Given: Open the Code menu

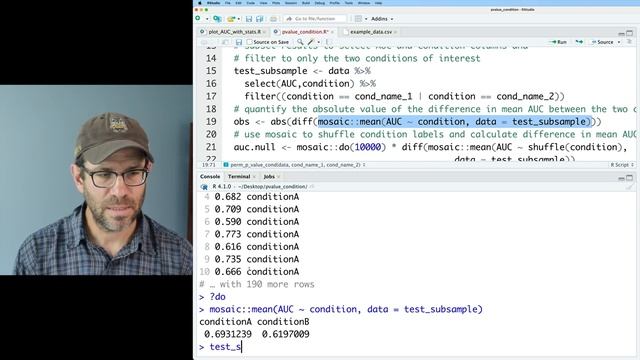Looking at the screenshot, I should (x=251, y=3).
